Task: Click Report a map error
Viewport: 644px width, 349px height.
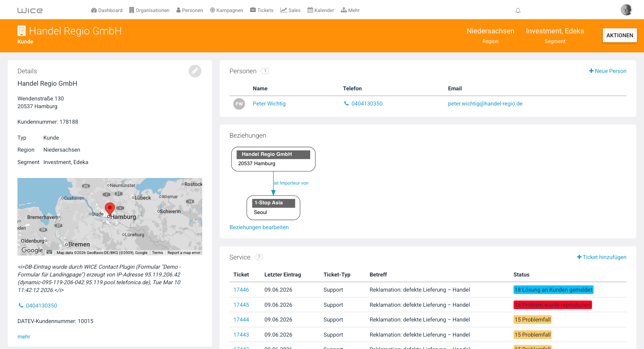Action: pos(184,253)
